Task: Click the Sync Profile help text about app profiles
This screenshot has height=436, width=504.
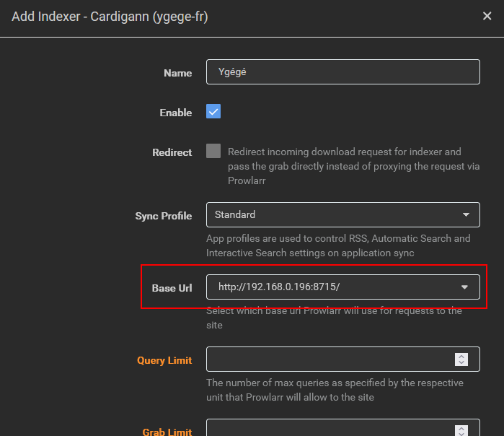Action: point(337,245)
